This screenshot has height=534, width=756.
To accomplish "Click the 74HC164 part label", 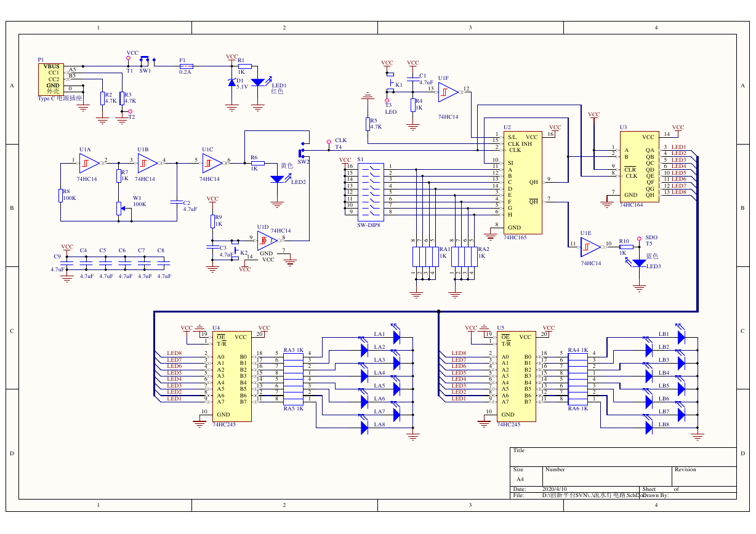I will coord(631,205).
